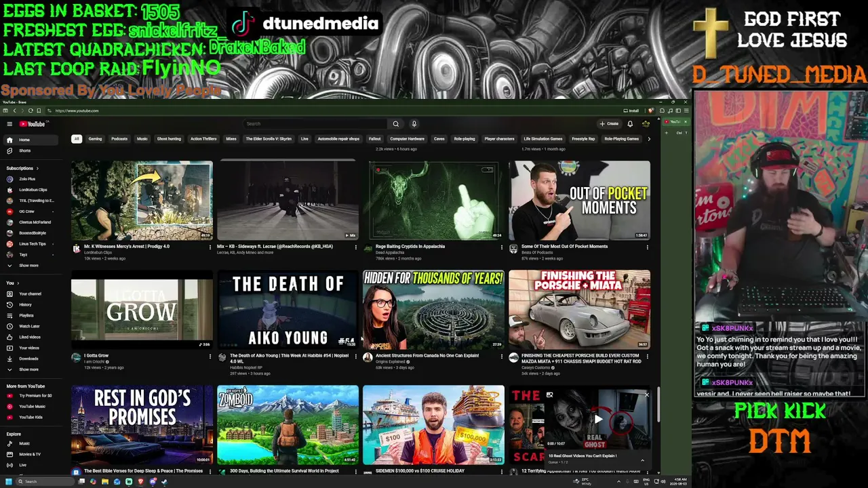Open options for Out Of Pocket Moments video
The image size is (868, 488).
648,247
